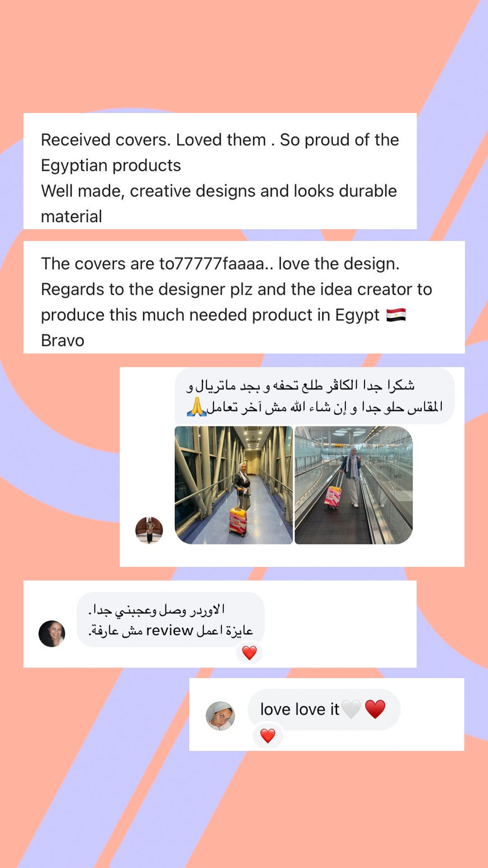The width and height of the screenshot is (488, 868).
Task: Click 'Egyptian products' text in the first review
Action: pyautogui.click(x=111, y=166)
